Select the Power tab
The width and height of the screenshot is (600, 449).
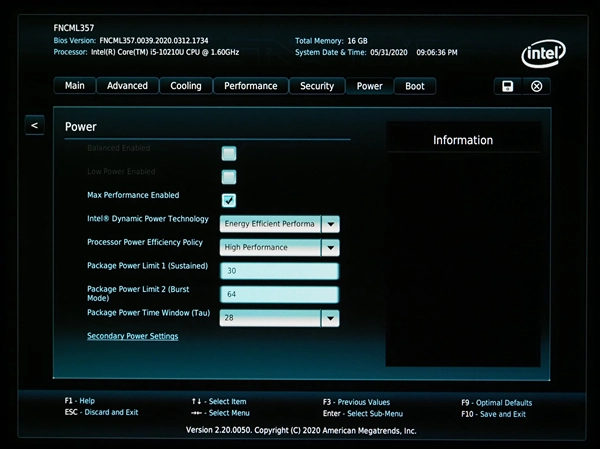click(x=370, y=86)
